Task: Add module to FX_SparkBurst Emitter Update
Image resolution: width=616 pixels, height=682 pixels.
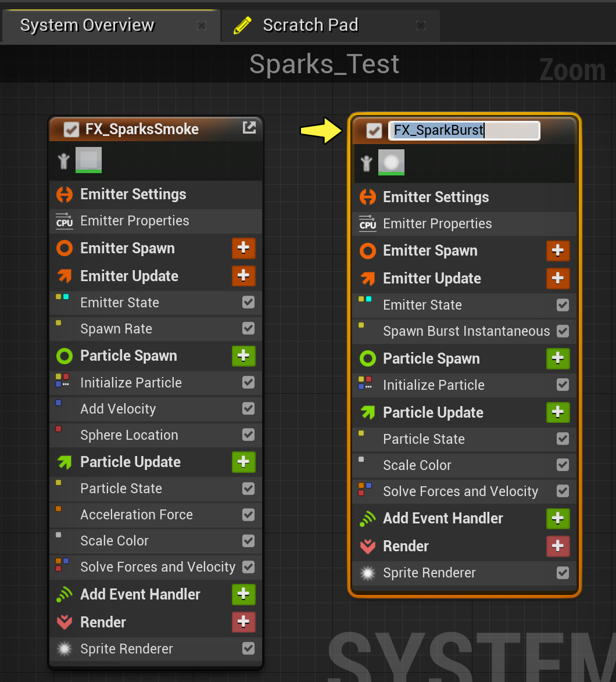Action: point(558,278)
